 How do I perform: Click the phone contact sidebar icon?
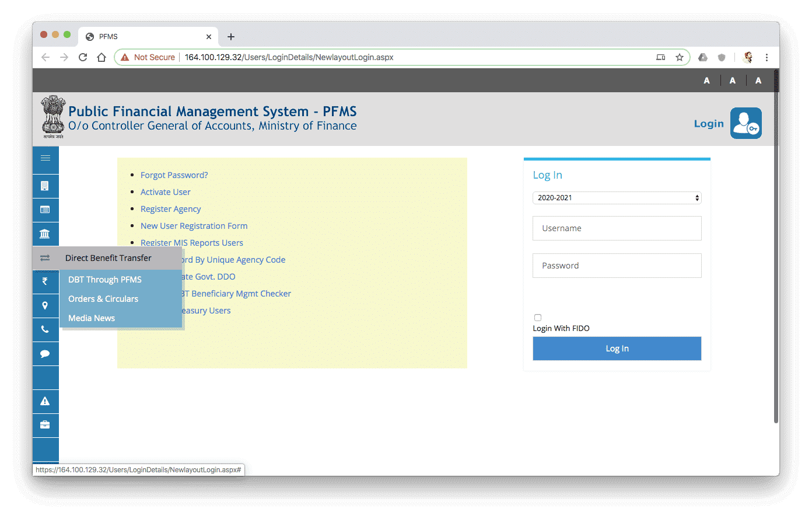pyautogui.click(x=45, y=329)
